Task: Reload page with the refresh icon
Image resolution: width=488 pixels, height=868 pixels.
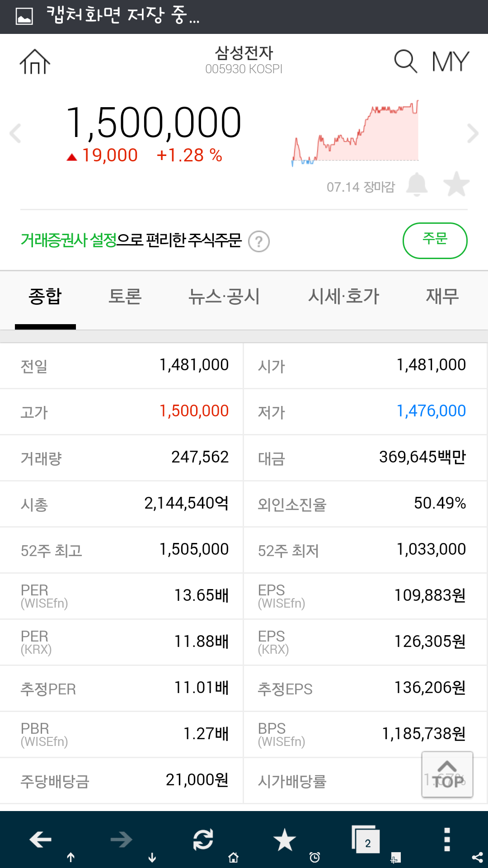Action: pyautogui.click(x=203, y=840)
